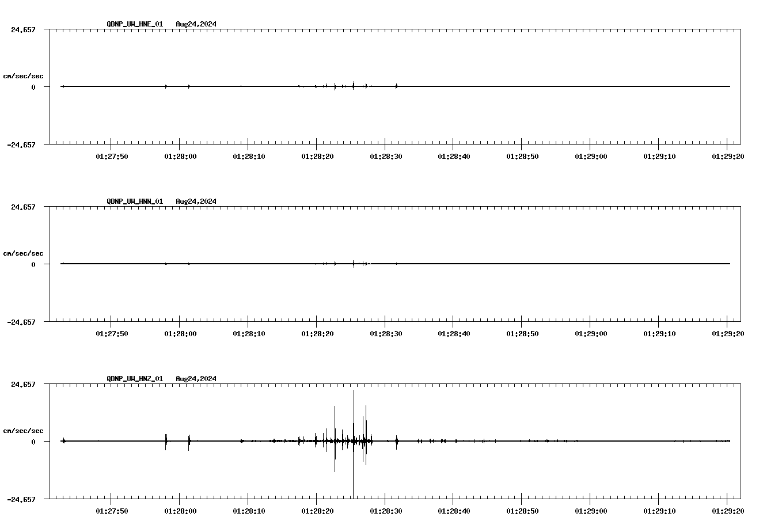Click the 01:29:00 tick label on HNN plot
782x532 pixels.
point(590,334)
